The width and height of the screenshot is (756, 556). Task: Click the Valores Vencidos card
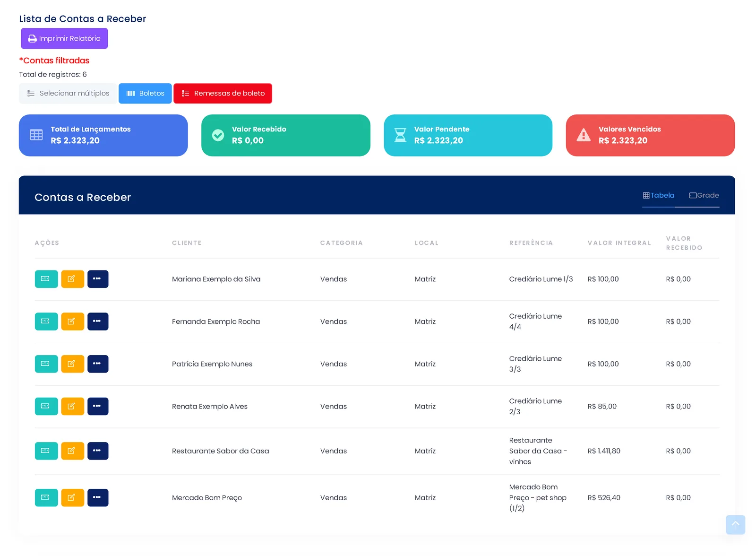tap(651, 136)
